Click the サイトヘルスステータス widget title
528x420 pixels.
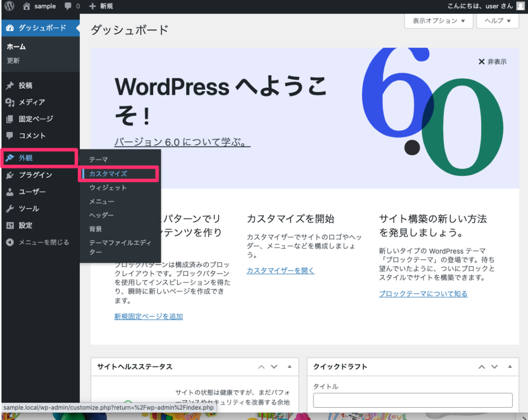135,367
